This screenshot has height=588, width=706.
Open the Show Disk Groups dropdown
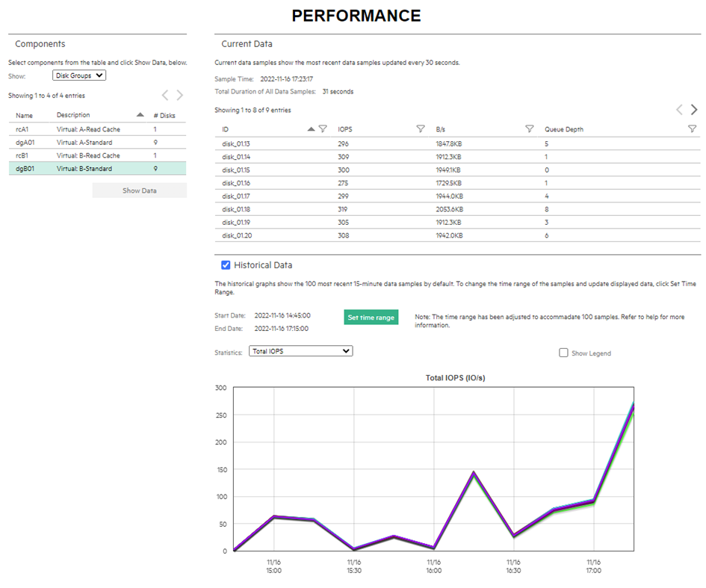[79, 75]
